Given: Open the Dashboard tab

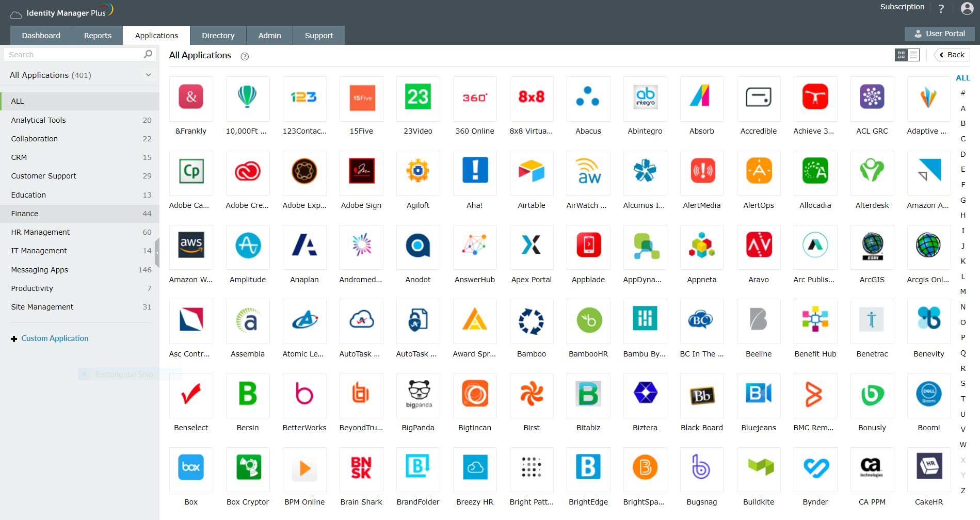Looking at the screenshot, I should pos(41,36).
